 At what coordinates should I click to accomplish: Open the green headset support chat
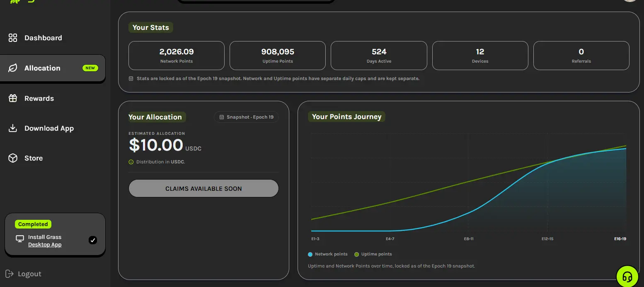click(627, 277)
